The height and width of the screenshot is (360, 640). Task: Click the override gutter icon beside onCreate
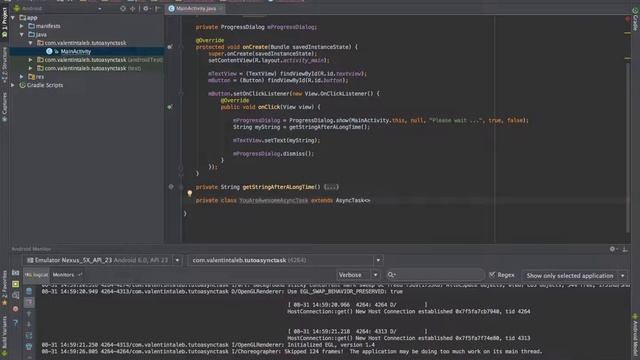tap(170, 47)
